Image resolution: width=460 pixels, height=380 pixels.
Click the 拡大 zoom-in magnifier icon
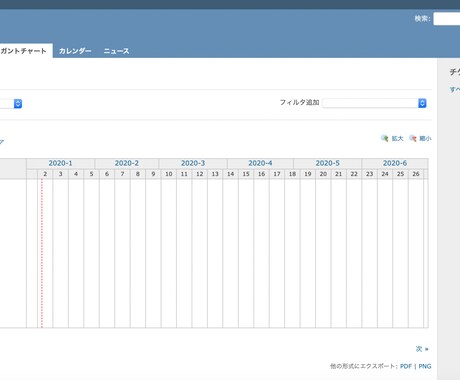pos(385,138)
